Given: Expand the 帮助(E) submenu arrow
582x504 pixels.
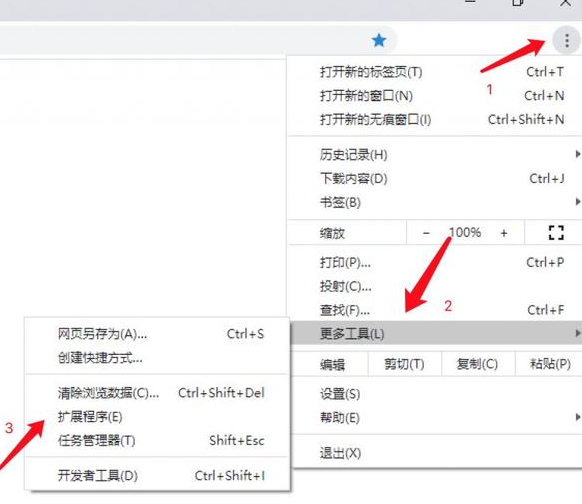Looking at the screenshot, I should pos(577,417).
